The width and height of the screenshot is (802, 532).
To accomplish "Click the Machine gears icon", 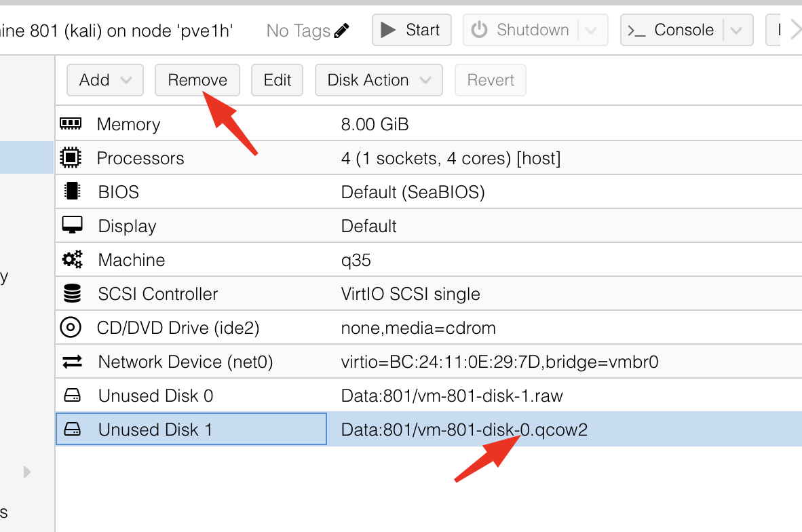I will click(x=71, y=259).
